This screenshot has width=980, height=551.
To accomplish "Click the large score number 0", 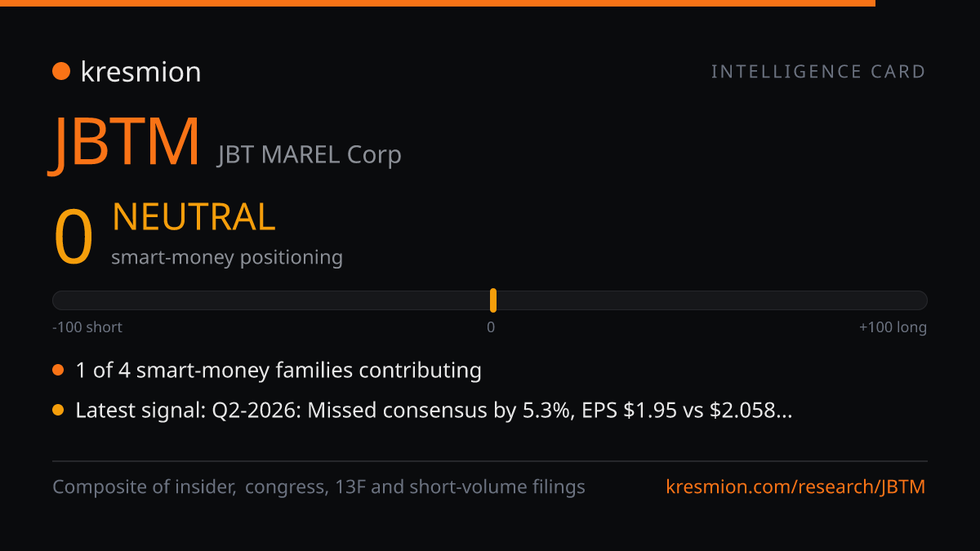I will (x=73, y=238).
